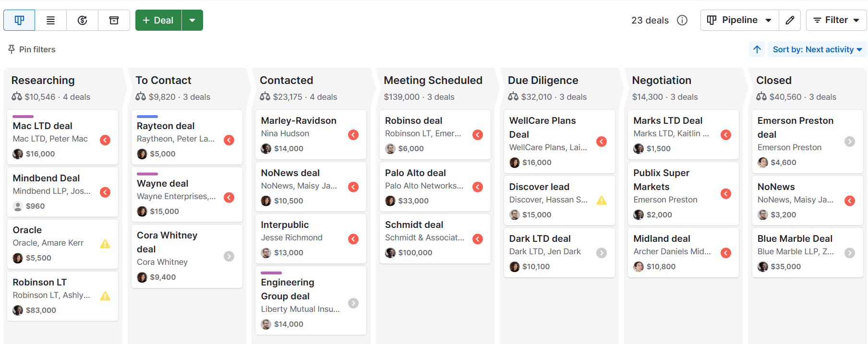This screenshot has width=868, height=344.
Task: Open the Pipeline selector dropdown
Action: coord(739,20)
